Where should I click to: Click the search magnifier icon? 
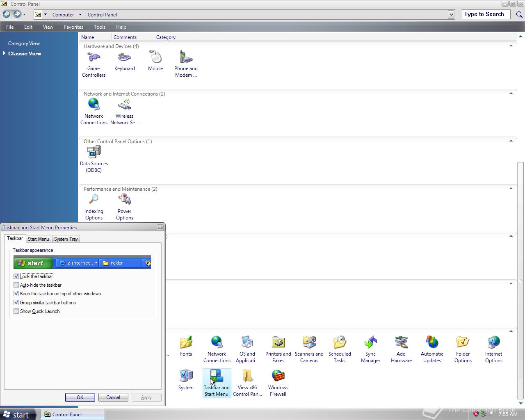coord(519,14)
